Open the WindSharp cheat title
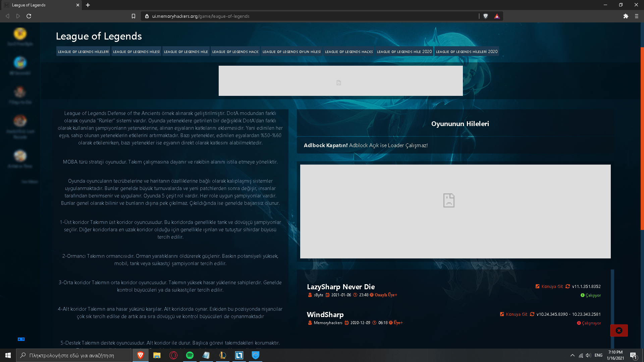644x362 pixels. point(325,315)
